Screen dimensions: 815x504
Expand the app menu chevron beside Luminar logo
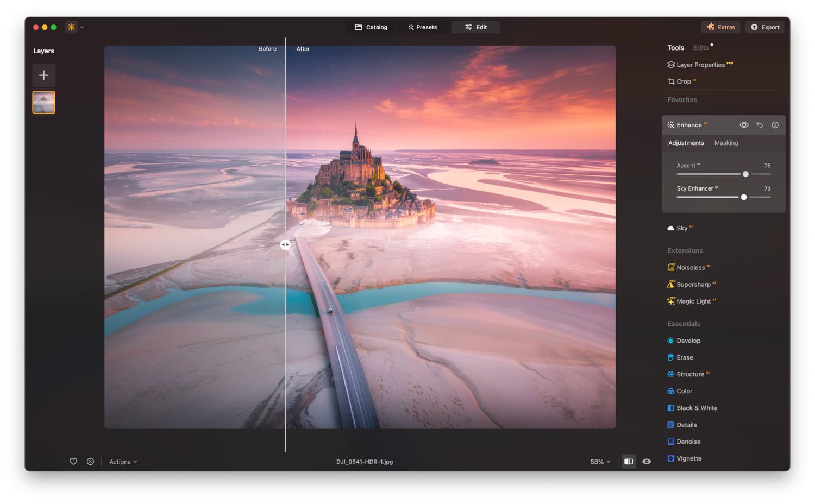[82, 27]
